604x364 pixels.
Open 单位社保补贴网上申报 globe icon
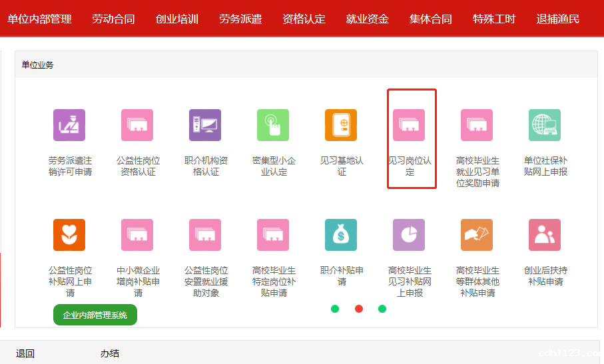click(x=545, y=125)
